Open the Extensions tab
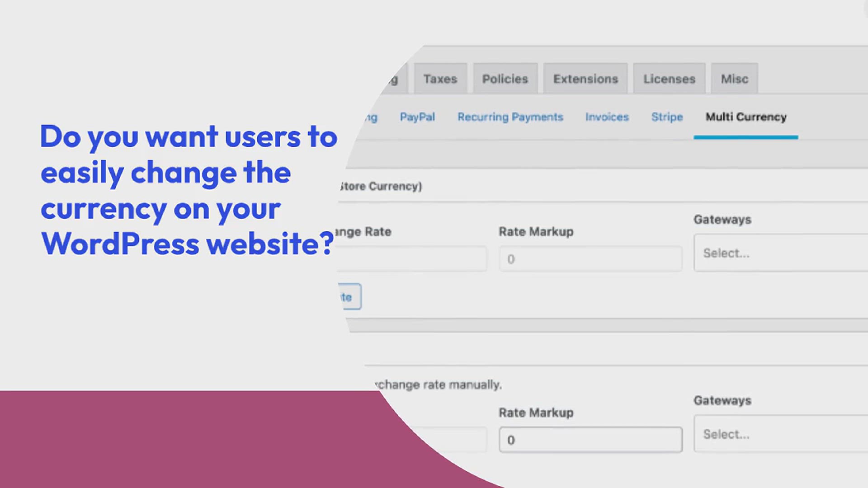The image size is (868, 488). [x=585, y=79]
